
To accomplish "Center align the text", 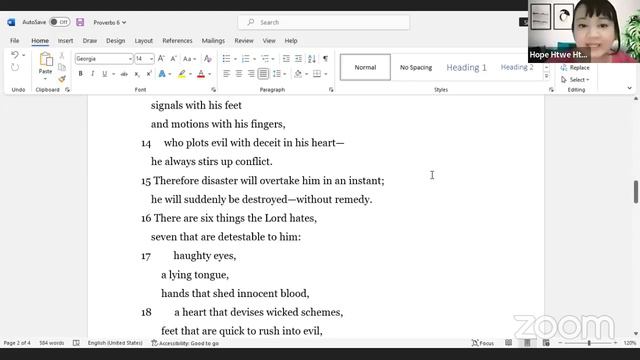I will (x=239, y=74).
